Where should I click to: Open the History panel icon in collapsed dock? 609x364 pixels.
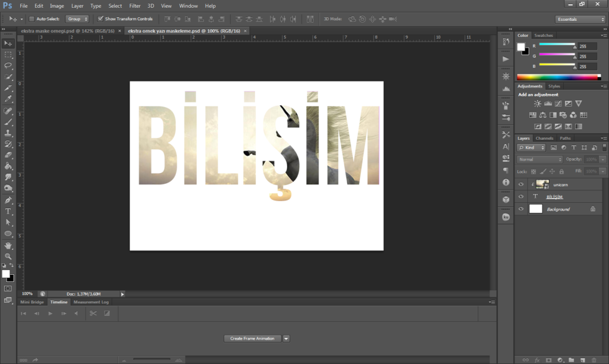coord(506,42)
